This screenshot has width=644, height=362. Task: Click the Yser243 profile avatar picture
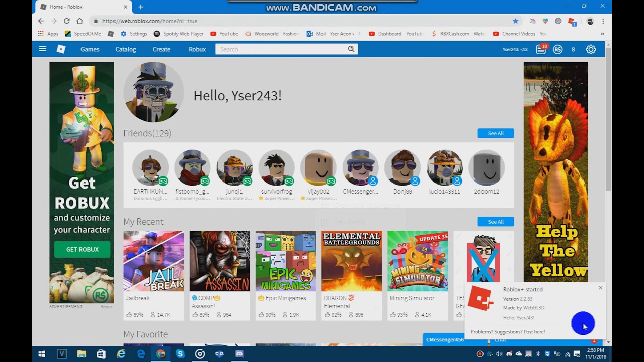[153, 92]
